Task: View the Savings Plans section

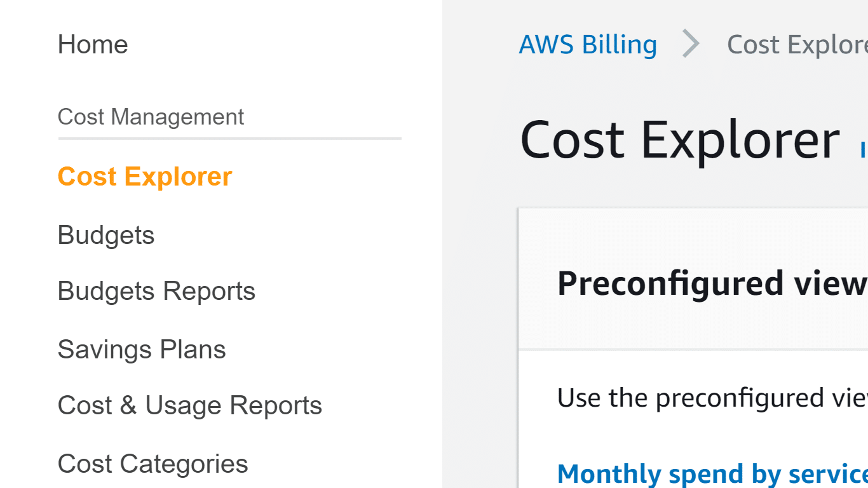Action: click(x=141, y=348)
